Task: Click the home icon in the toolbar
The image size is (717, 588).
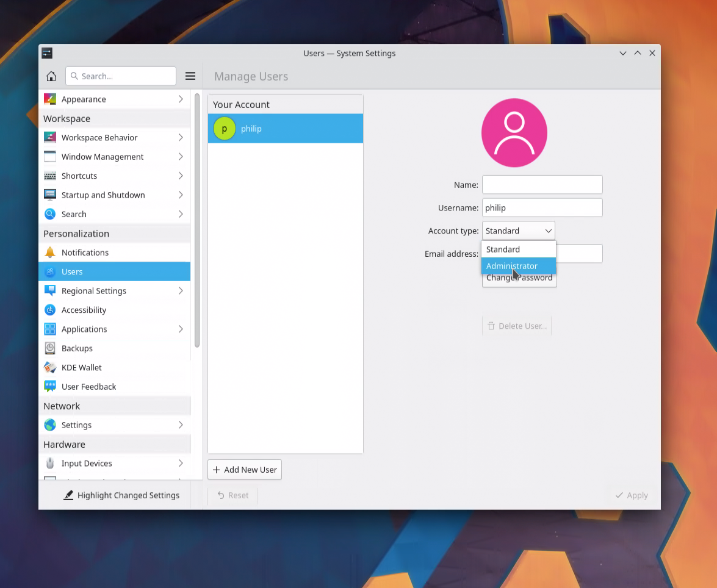Action: (x=51, y=76)
